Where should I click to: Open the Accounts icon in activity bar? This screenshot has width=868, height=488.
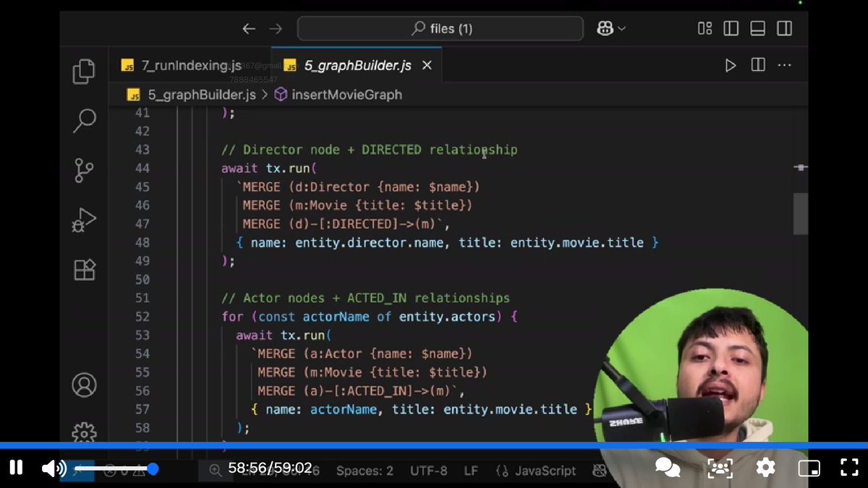(84, 385)
